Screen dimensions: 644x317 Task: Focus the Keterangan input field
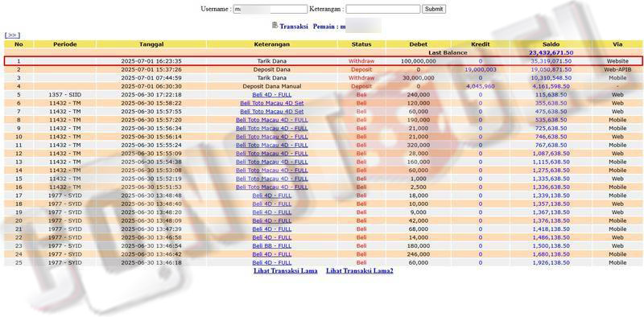[383, 9]
